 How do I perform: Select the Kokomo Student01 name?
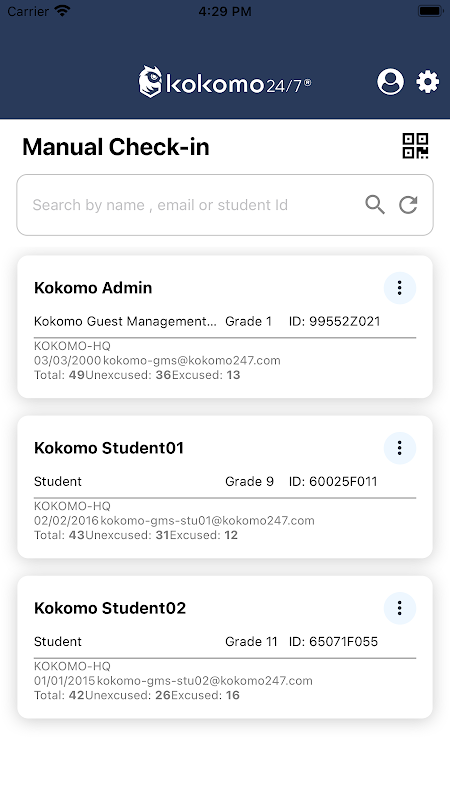click(x=109, y=448)
